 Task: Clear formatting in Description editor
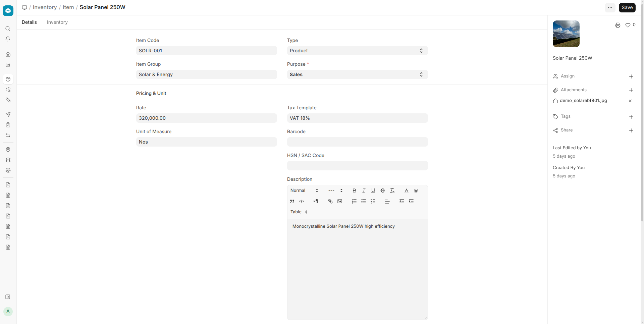coord(392,191)
